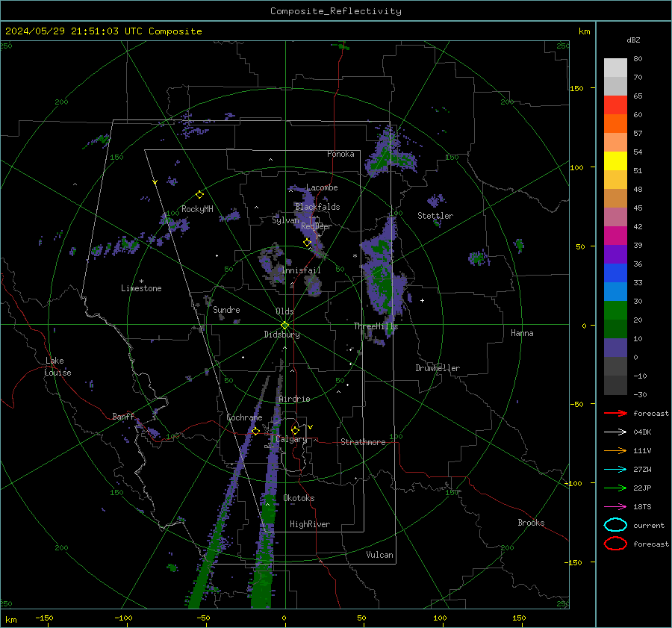Click the km unit label at top right
Viewport: 672px width, 628px height.
[x=584, y=31]
